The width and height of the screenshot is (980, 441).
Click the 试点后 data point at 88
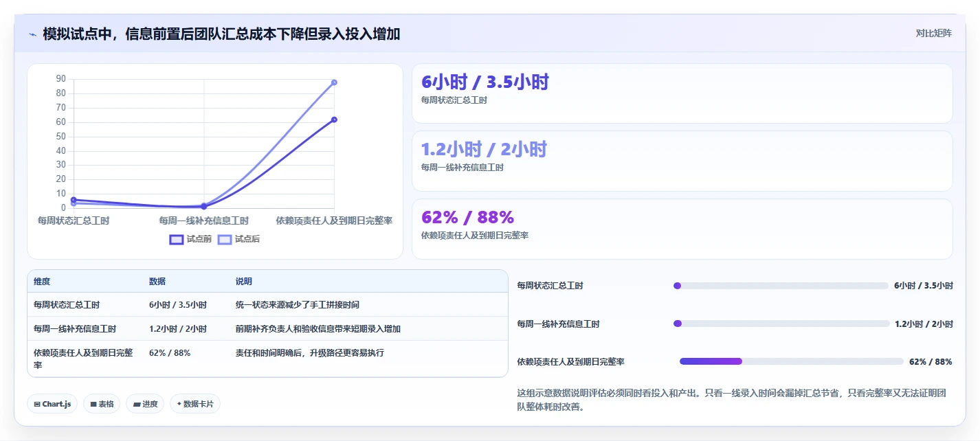334,82
